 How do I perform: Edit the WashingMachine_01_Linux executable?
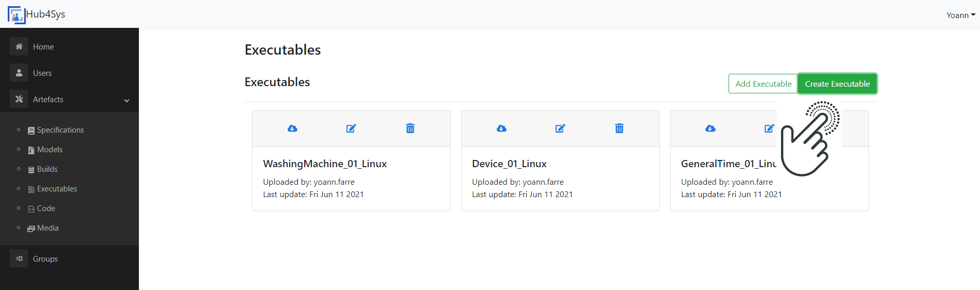pyautogui.click(x=351, y=128)
